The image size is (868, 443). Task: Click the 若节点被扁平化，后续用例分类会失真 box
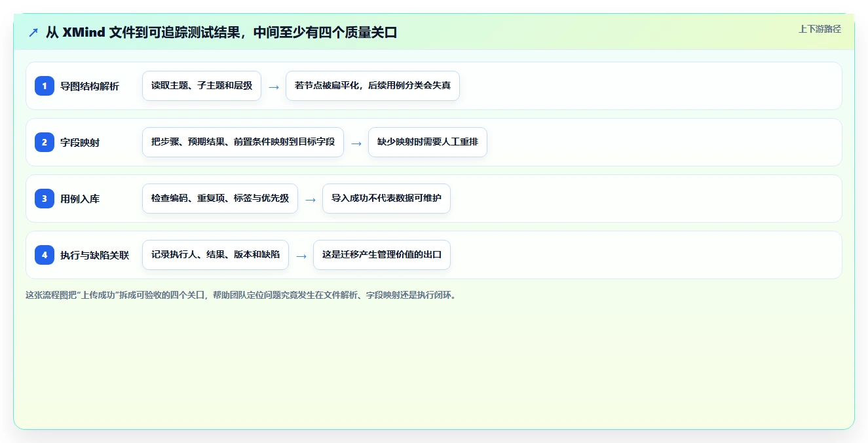(373, 86)
